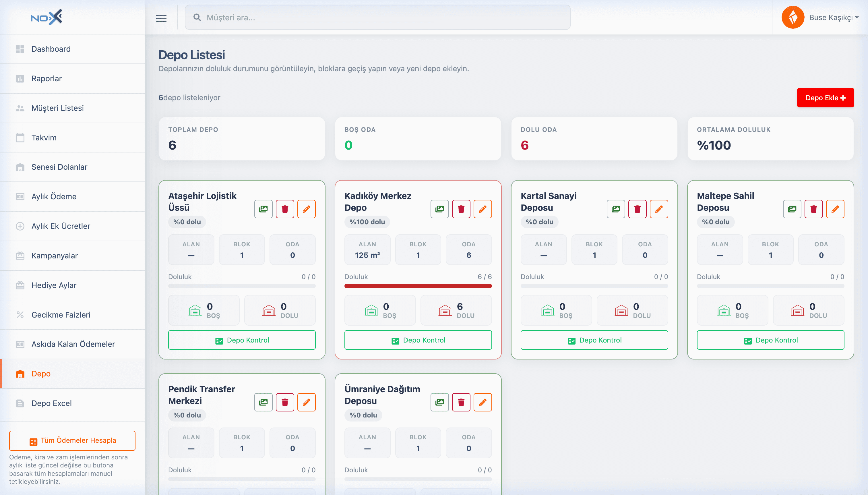Click the orange user avatar icon
The width and height of the screenshot is (868, 495).
tap(793, 17)
